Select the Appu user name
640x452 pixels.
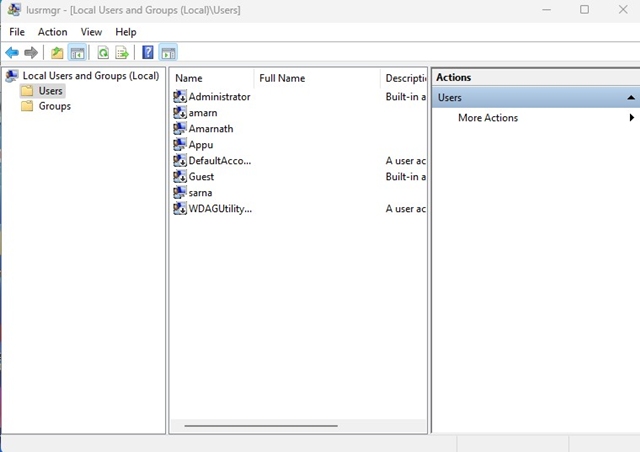click(x=201, y=145)
